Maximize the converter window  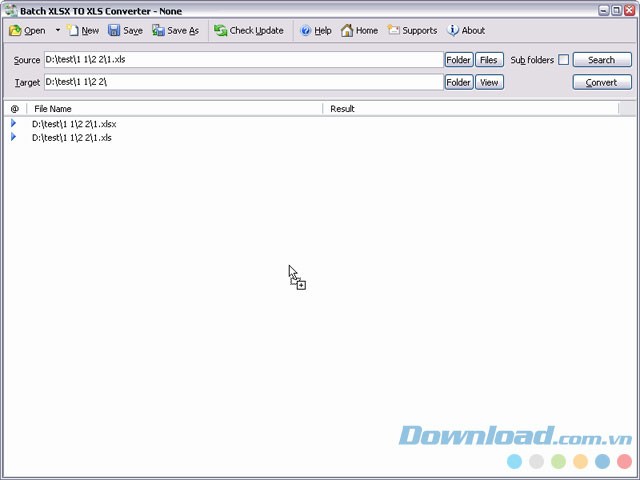pyautogui.click(x=616, y=11)
